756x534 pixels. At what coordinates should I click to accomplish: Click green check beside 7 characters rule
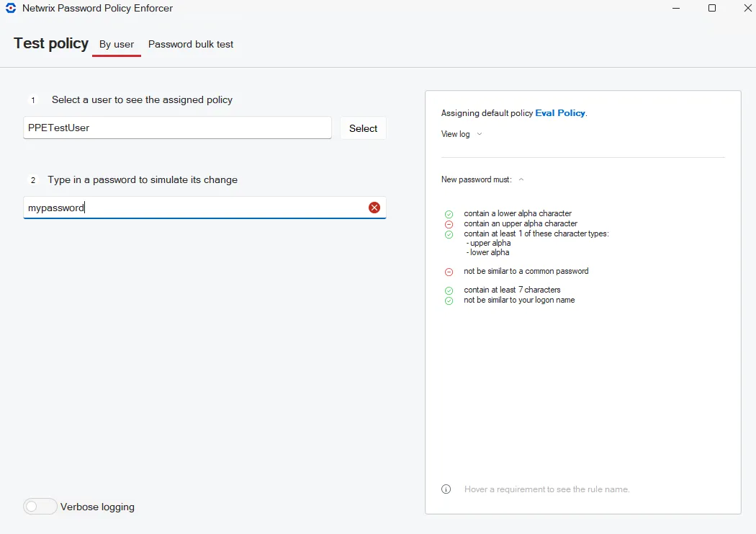coord(449,291)
